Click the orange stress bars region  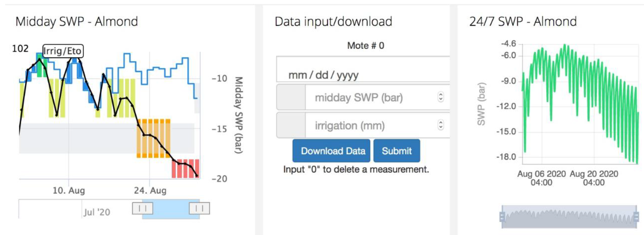coord(154,138)
